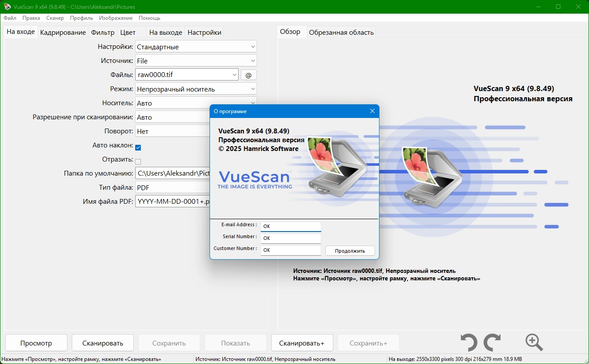This screenshot has width=589, height=364.
Task: Open the Изображение menu
Action: click(116, 18)
